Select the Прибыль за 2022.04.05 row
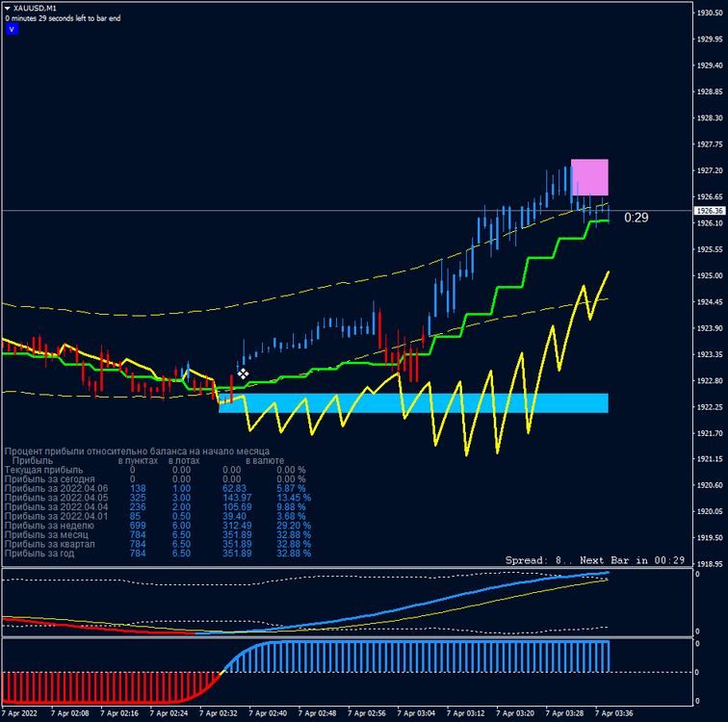Image resolution: width=728 pixels, height=722 pixels. coord(158,498)
